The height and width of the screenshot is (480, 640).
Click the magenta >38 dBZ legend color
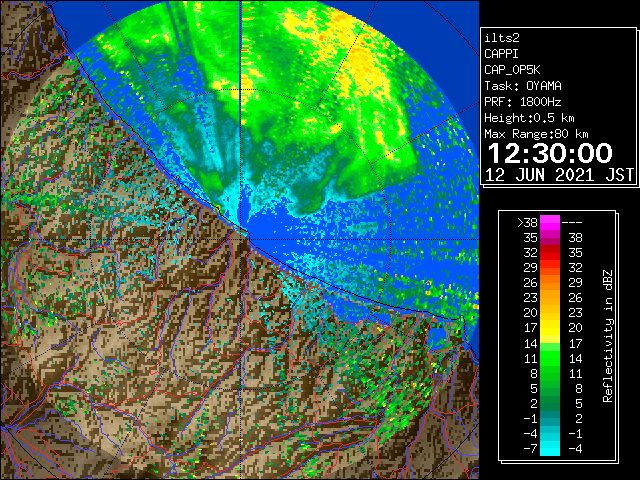(x=550, y=223)
